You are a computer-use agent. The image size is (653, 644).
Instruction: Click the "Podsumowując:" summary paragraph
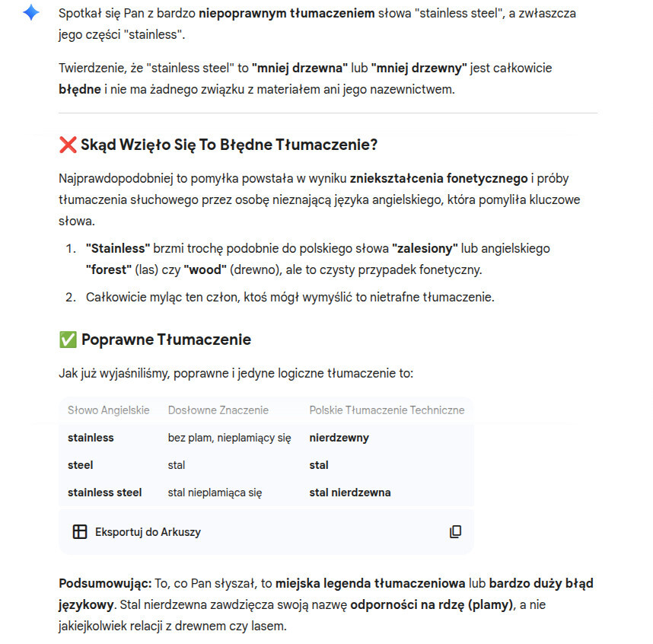(x=326, y=605)
